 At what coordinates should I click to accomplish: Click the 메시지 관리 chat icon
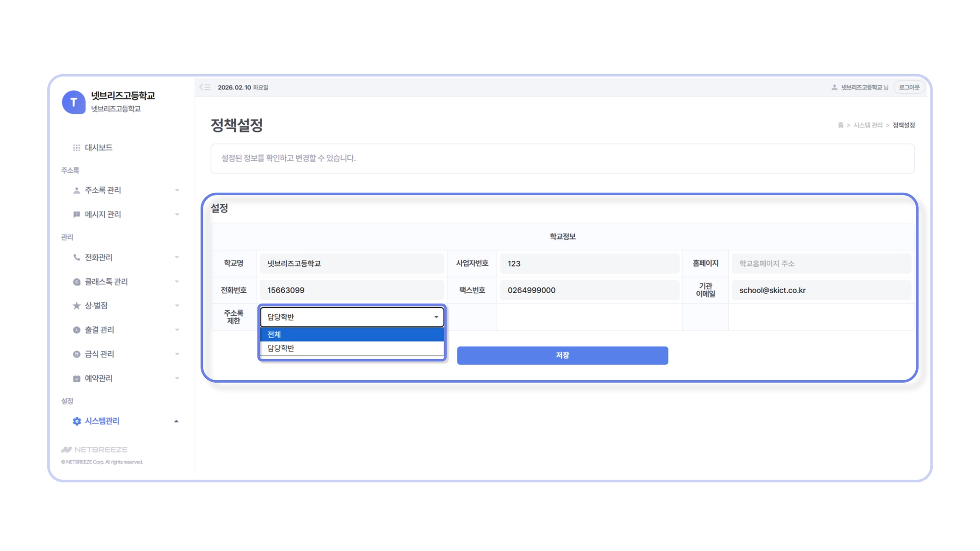tap(77, 214)
